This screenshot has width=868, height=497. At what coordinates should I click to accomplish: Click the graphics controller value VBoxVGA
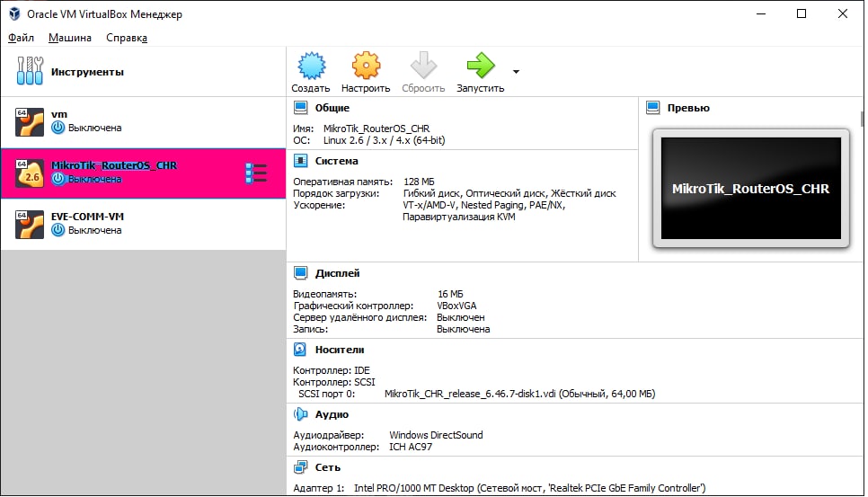point(456,306)
